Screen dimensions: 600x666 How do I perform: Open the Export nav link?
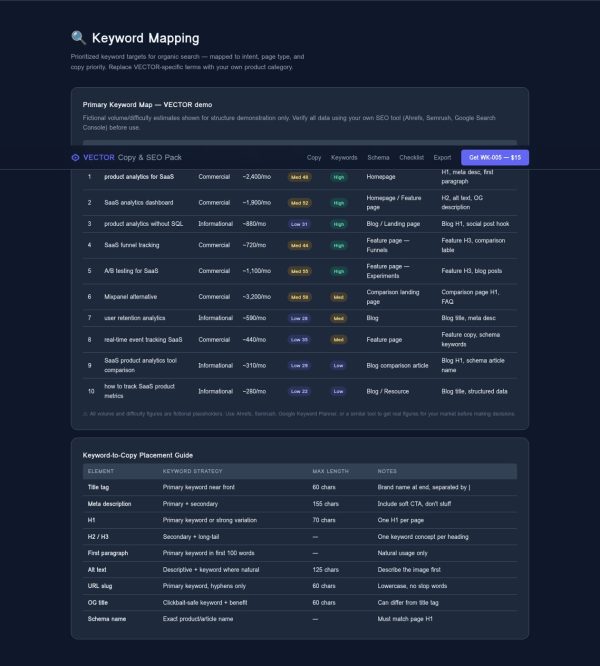(442, 158)
